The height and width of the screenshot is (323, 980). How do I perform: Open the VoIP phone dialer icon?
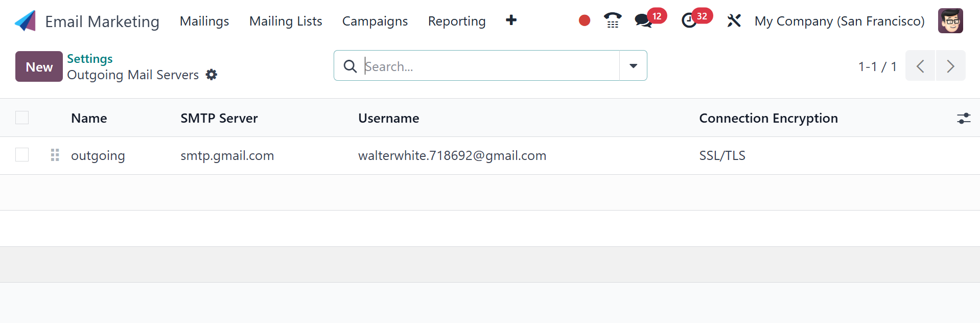612,20
